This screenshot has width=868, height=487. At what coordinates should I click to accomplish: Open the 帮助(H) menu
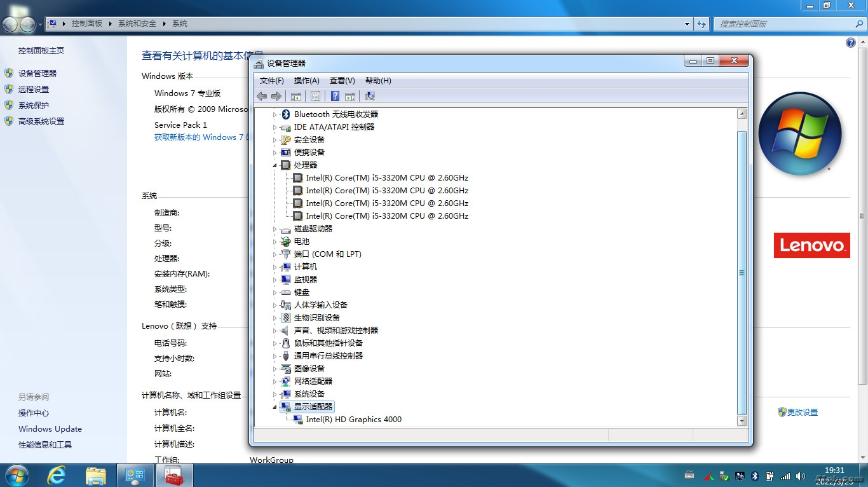pyautogui.click(x=378, y=81)
